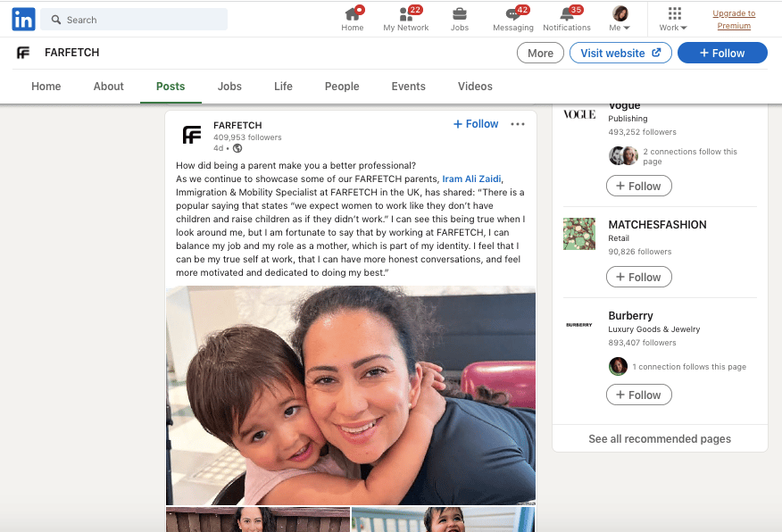The height and width of the screenshot is (532, 782).
Task: Expand the Work menu arrow
Action: (684, 28)
